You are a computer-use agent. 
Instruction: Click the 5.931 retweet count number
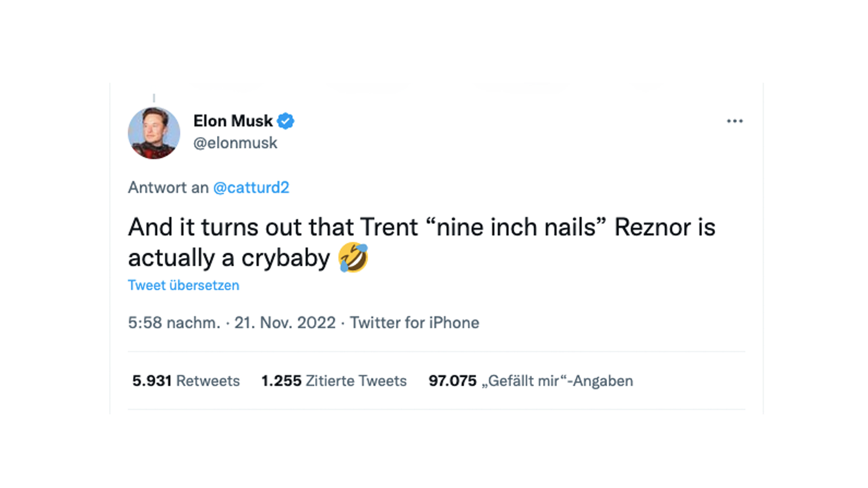pos(151,381)
